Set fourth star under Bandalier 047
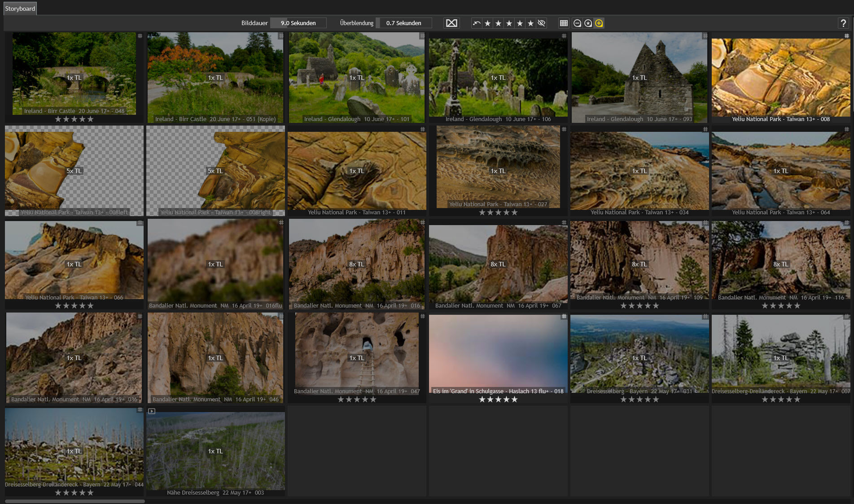 365,400
